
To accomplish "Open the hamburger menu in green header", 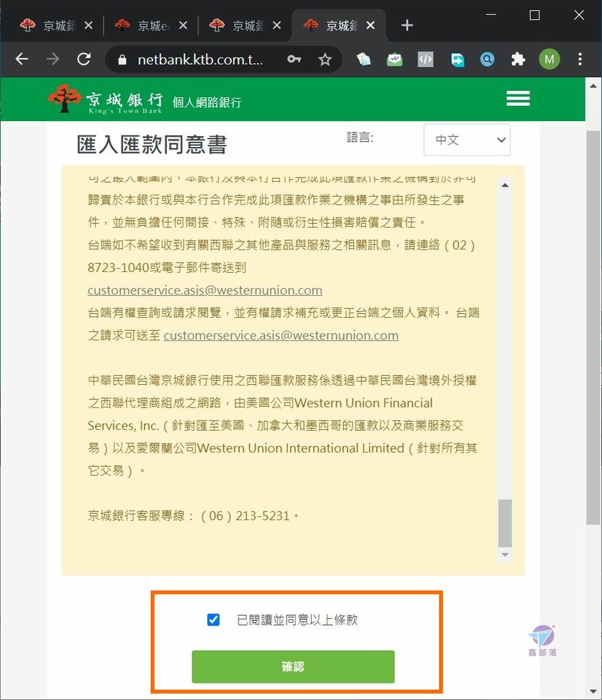I will click(518, 98).
